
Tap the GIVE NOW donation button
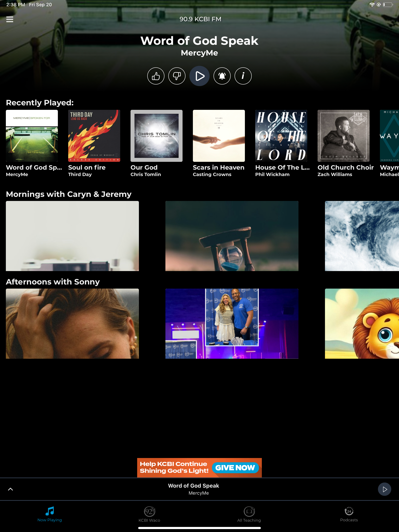coord(235,468)
